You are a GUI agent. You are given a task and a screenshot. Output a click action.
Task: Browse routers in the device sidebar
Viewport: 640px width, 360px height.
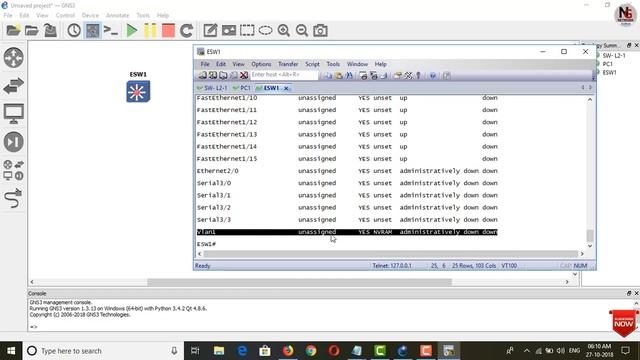point(13,58)
